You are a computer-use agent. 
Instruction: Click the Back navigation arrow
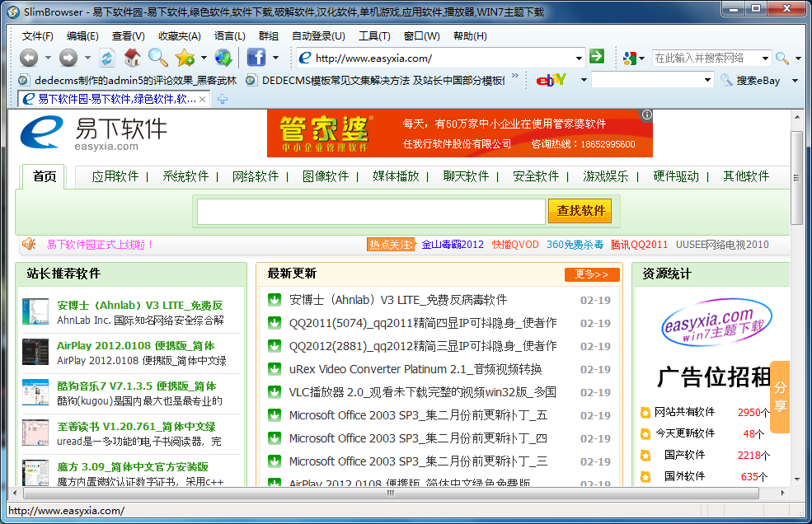pos(29,58)
